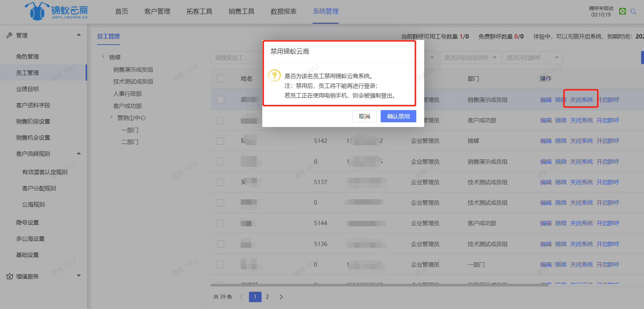Expand the 营销①中心 tree node arrow
The width and height of the screenshot is (644, 309).
[112, 117]
